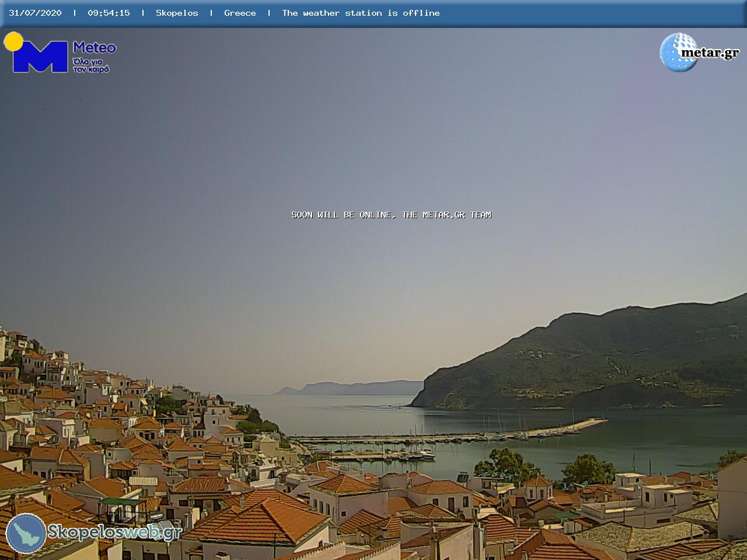747x560 pixels.
Task: Click the Skopelosweb.gr text label
Action: tap(114, 532)
